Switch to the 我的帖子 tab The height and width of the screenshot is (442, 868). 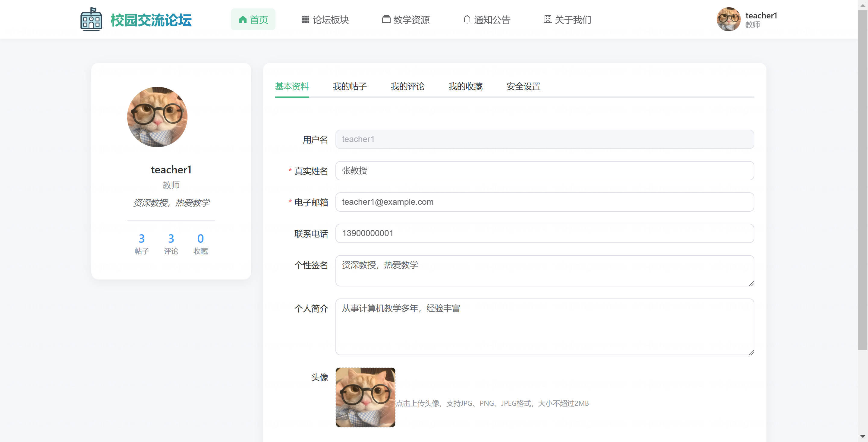pos(350,86)
